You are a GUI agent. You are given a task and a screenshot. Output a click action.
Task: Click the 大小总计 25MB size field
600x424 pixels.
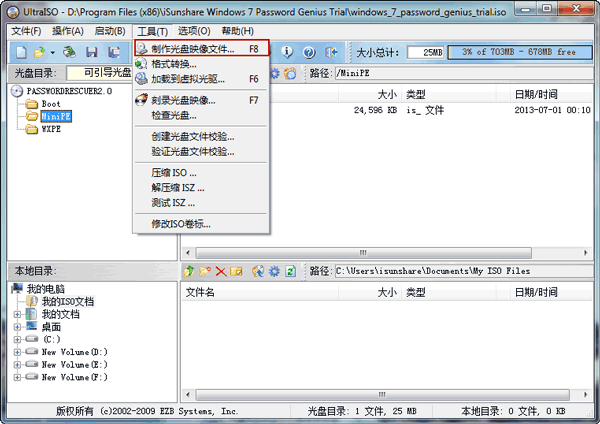(x=426, y=52)
